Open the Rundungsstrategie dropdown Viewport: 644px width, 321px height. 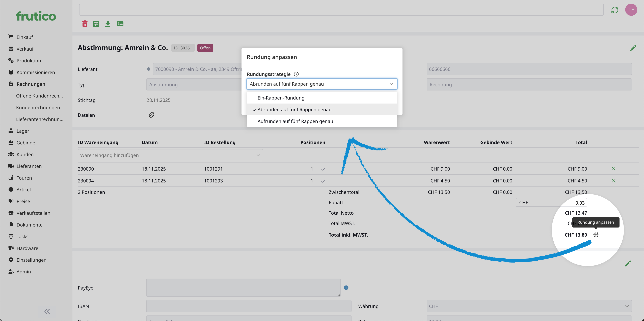(322, 84)
